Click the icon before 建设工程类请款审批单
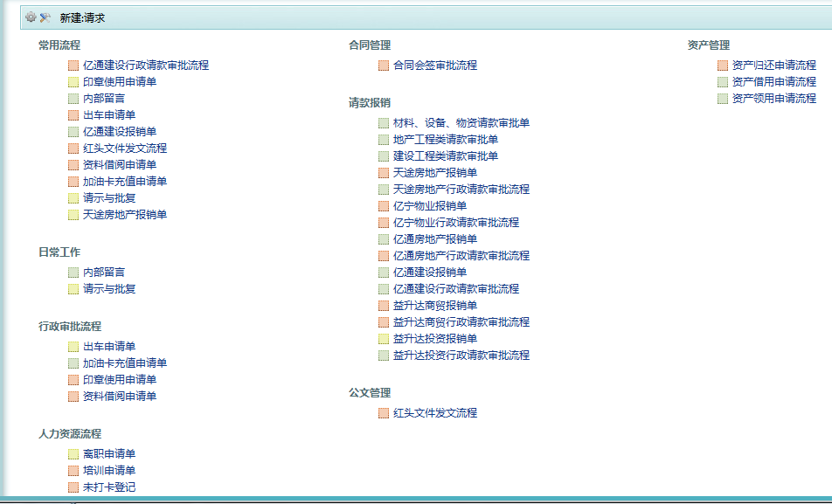Image resolution: width=832 pixels, height=504 pixels. (x=384, y=156)
